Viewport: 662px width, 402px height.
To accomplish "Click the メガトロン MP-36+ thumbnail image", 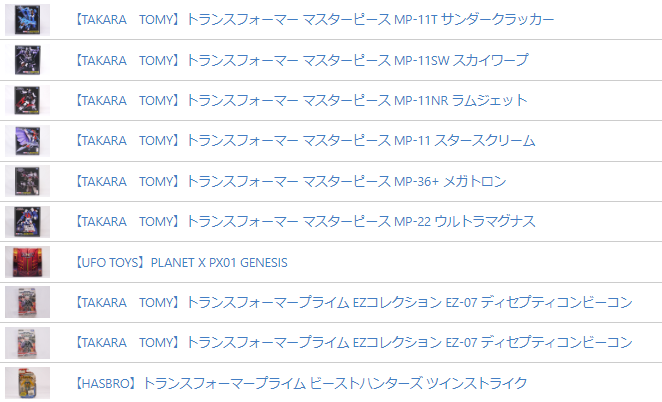I will coord(27,181).
